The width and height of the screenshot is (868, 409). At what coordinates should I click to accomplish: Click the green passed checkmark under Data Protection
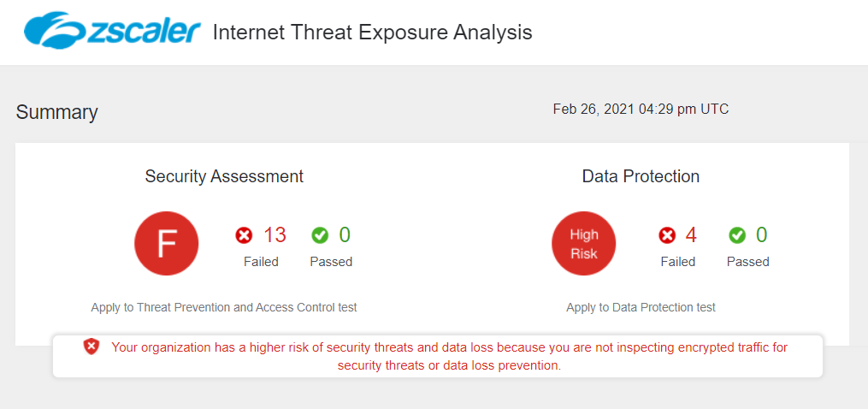pyautogui.click(x=737, y=235)
